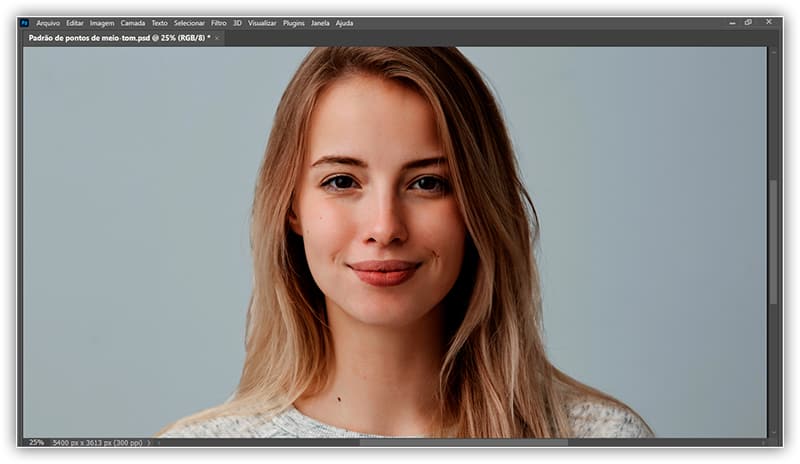Open the Filtro menu

(218, 23)
